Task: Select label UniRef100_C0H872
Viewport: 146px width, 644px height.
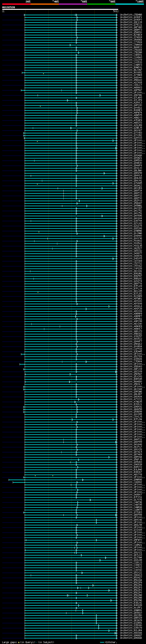Action: point(131,565)
